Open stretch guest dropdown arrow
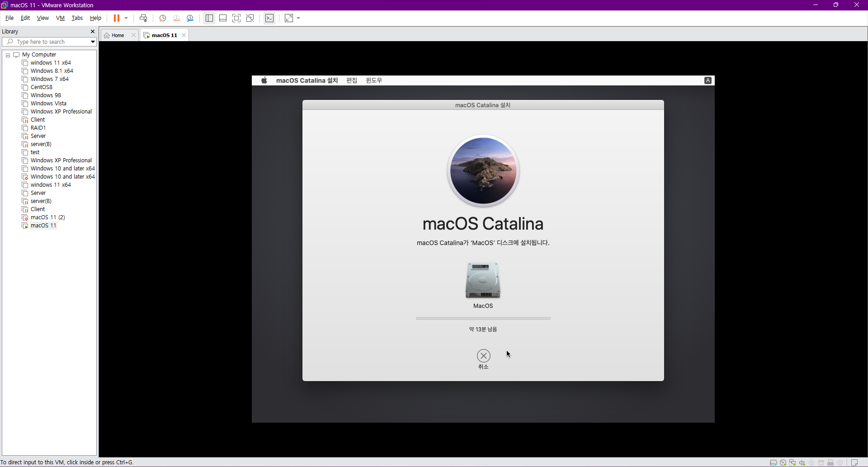This screenshot has width=868, height=467. [x=298, y=18]
